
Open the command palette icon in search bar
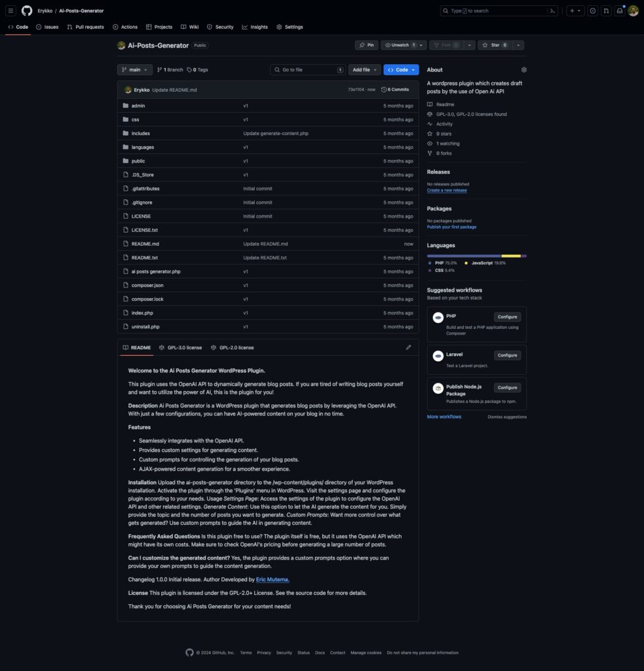click(552, 10)
